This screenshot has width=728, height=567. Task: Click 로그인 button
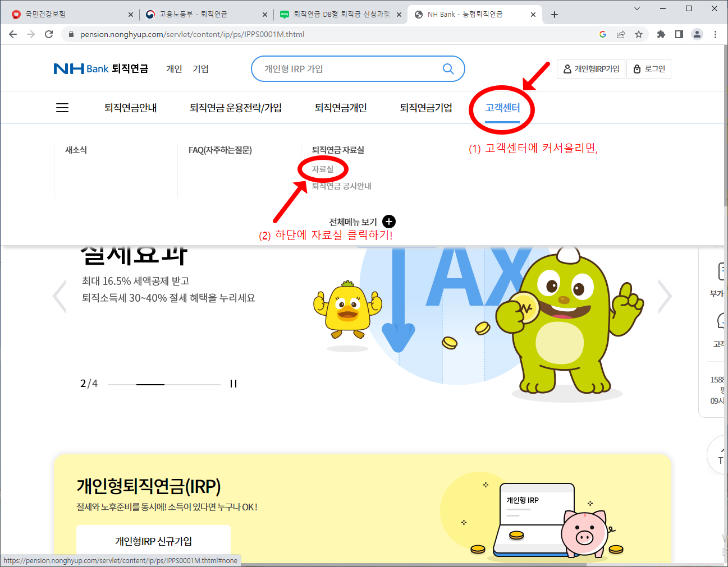[x=649, y=69]
